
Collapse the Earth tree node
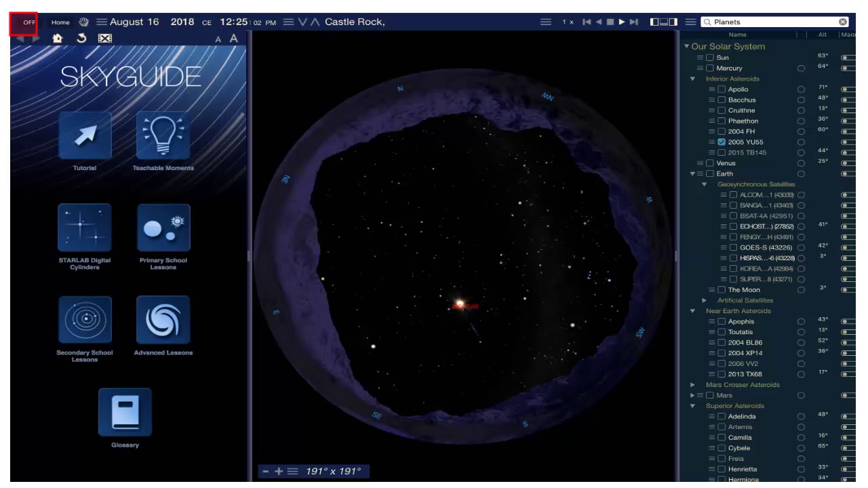(692, 174)
